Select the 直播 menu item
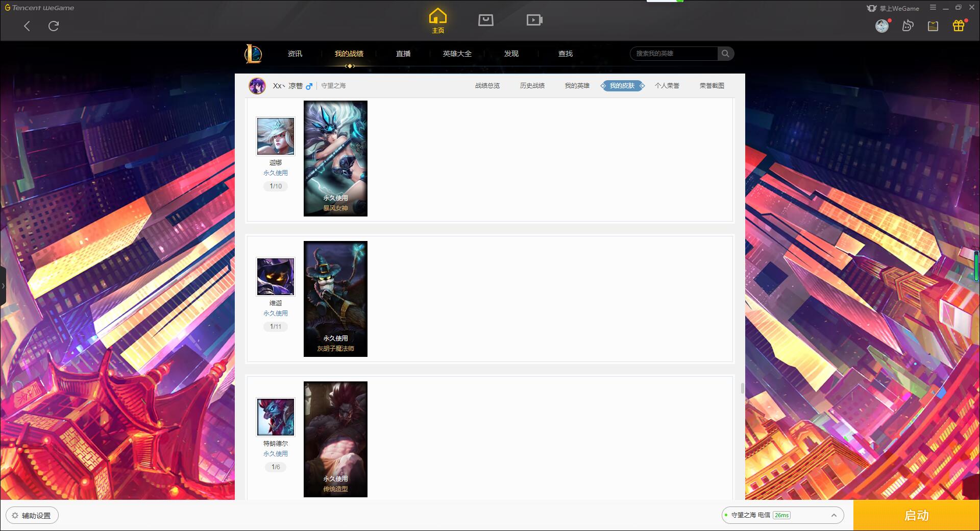The image size is (980, 531). 403,54
